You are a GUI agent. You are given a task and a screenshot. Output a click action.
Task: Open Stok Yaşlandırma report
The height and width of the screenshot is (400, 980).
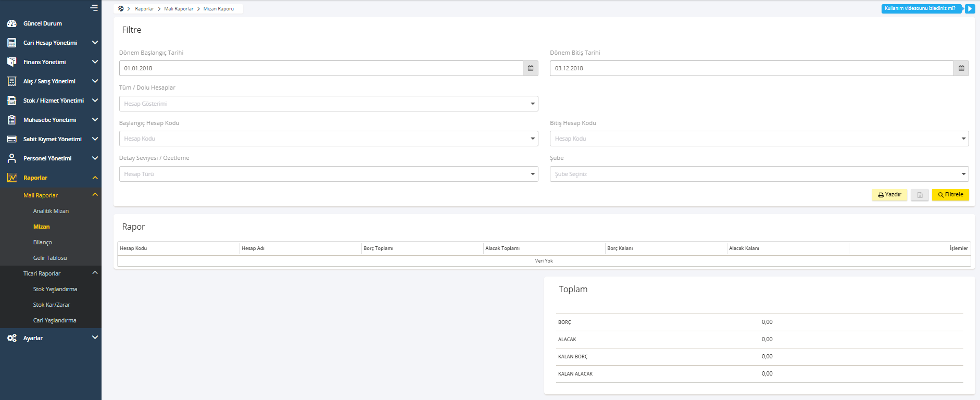coord(55,289)
